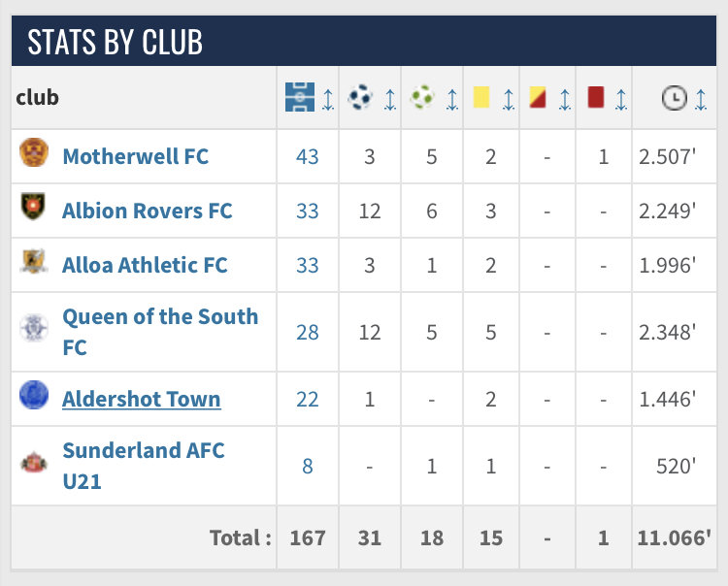Screen dimensions: 728x586
Task: Open the Motherwell FC club link
Action: pos(135,156)
